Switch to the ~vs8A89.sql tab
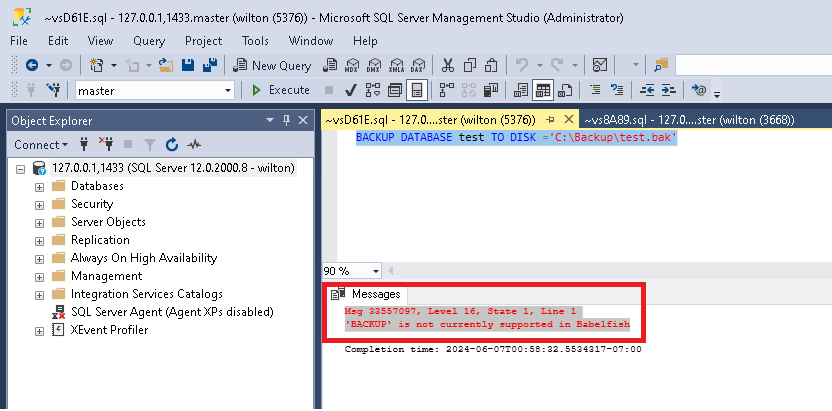The width and height of the screenshot is (832, 411). 689,120
